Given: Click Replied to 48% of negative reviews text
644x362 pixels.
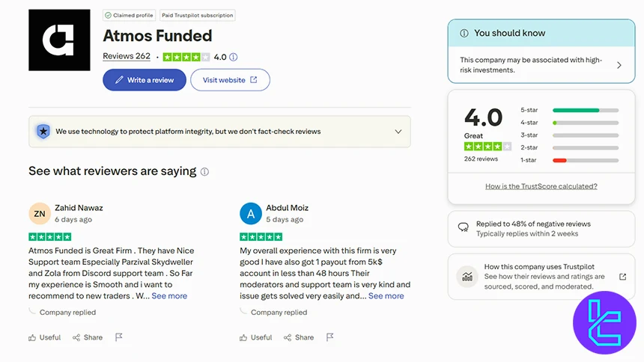Looking at the screenshot, I should tap(533, 224).
